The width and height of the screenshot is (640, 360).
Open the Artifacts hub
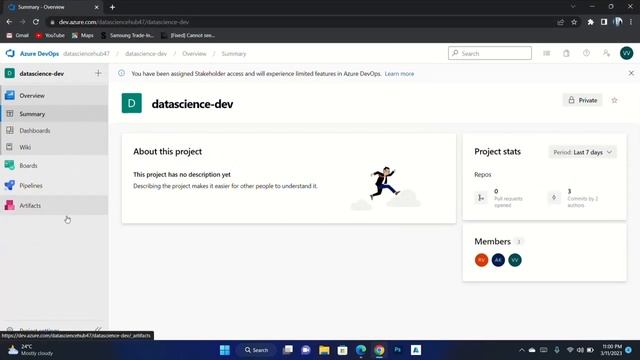[x=54, y=205]
